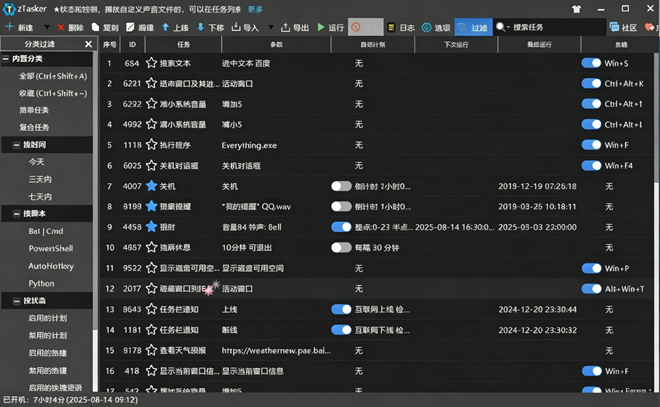Click the star for task 9522
This screenshot has height=407, width=660.
pyautogui.click(x=151, y=268)
